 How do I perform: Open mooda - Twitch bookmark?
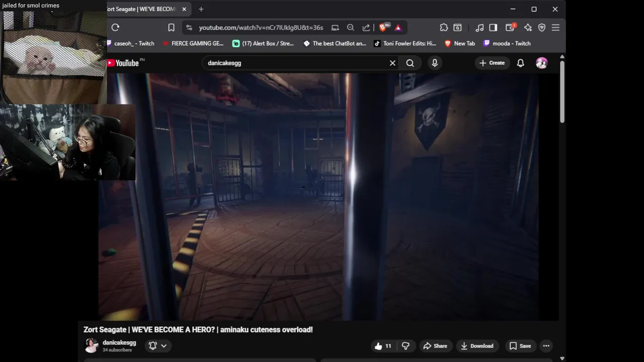(x=507, y=44)
